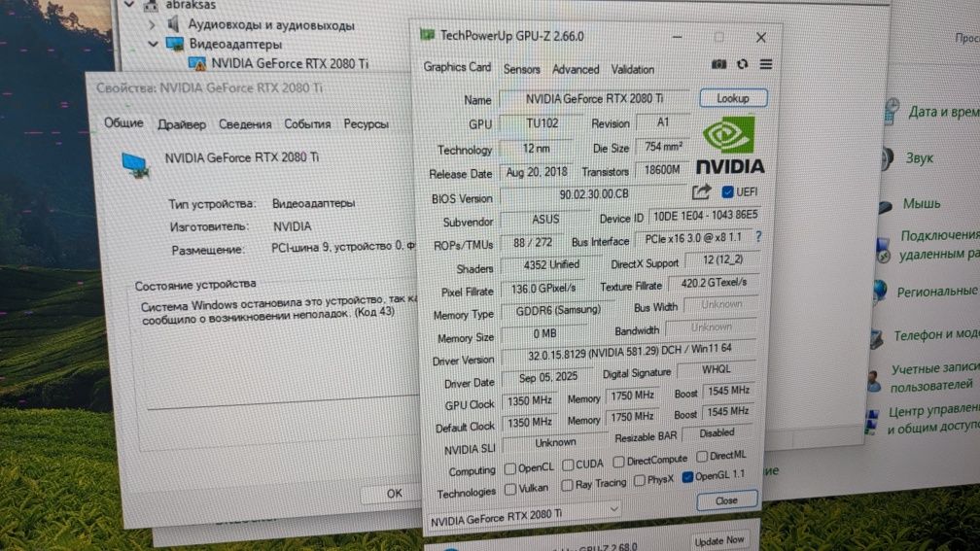
Task: Click the monitor icon in properties dialog
Action: [x=136, y=165]
